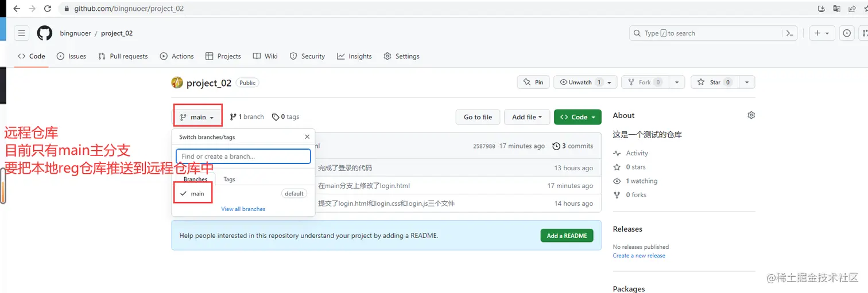Viewport: 868px width, 293px height.
Task: Click the Create a new release link
Action: [639, 256]
